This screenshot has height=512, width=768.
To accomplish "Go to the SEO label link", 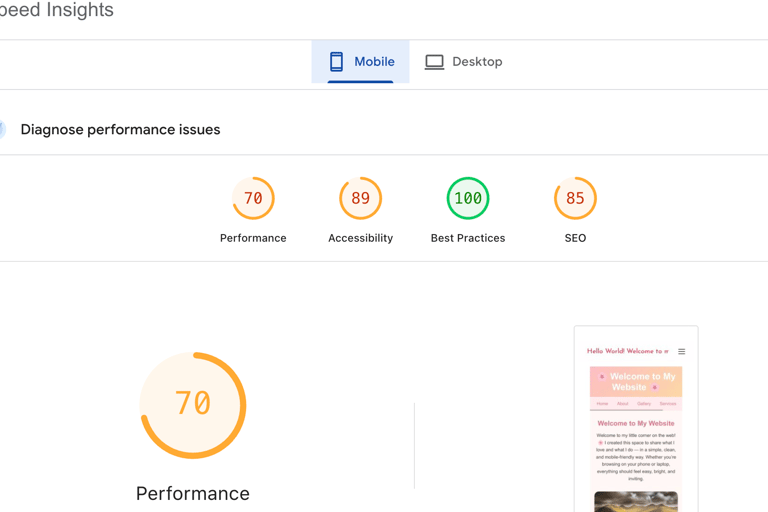I will [x=575, y=238].
